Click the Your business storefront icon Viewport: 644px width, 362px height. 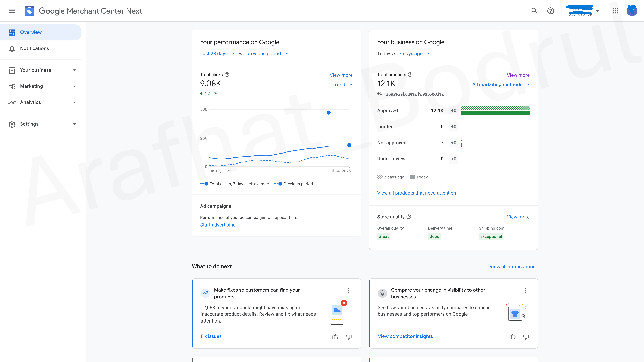(x=12, y=70)
